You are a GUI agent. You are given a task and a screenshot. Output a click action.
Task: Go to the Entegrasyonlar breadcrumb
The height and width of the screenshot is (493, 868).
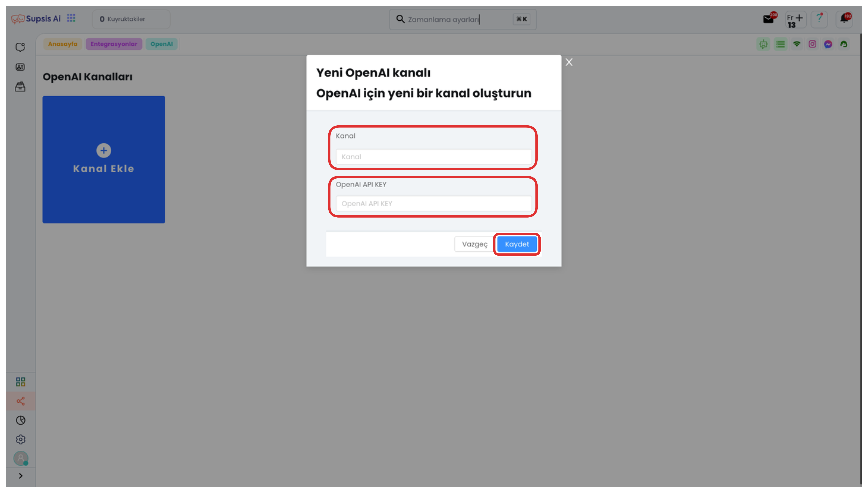114,44
